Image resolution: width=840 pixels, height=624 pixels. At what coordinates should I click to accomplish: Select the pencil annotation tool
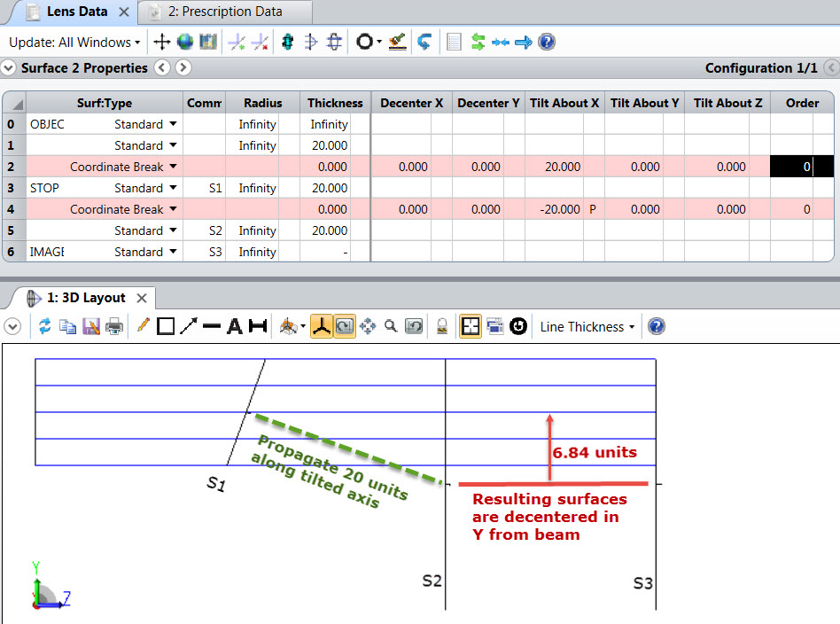[143, 325]
